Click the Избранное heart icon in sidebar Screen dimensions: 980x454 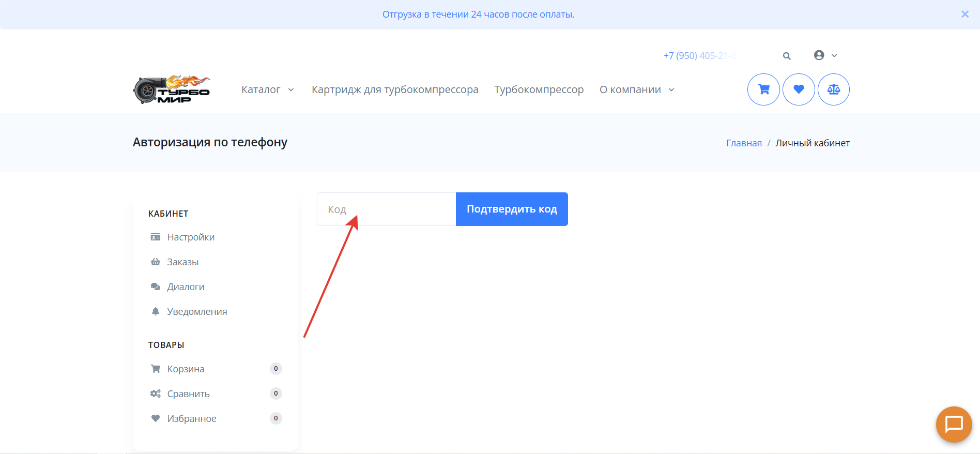click(156, 418)
